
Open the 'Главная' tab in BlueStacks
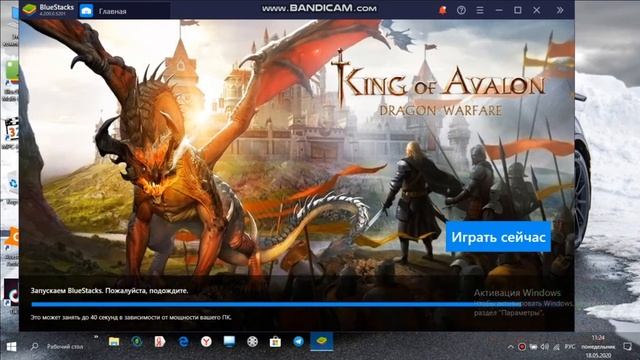[x=112, y=11]
